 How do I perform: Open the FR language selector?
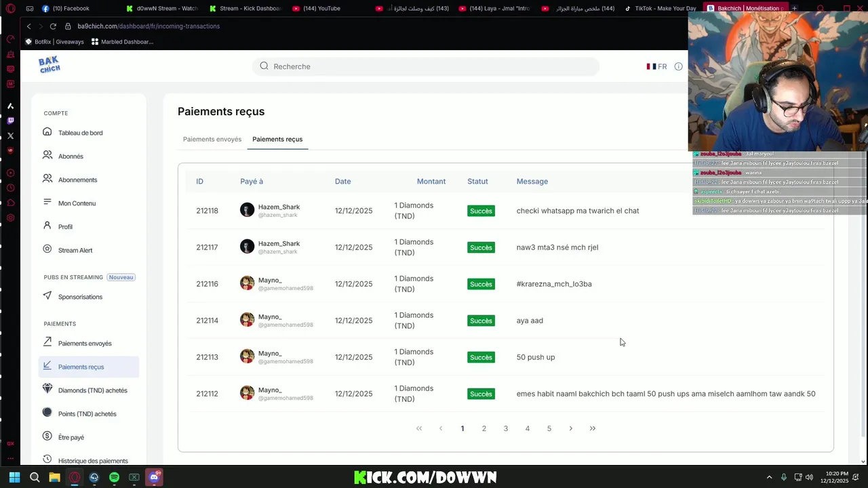tap(656, 66)
